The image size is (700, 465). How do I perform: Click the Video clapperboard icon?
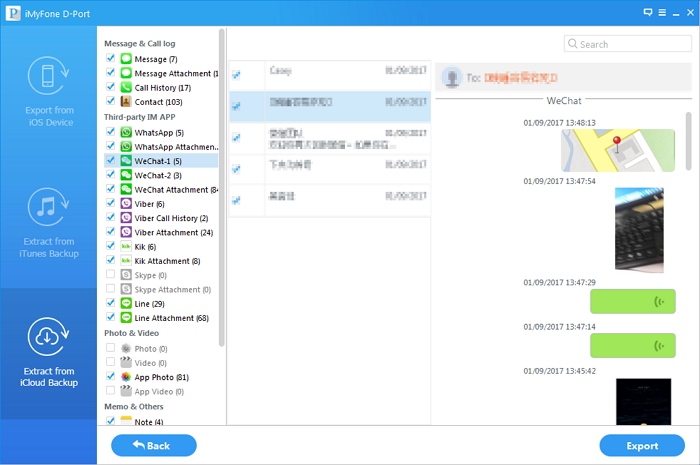126,362
